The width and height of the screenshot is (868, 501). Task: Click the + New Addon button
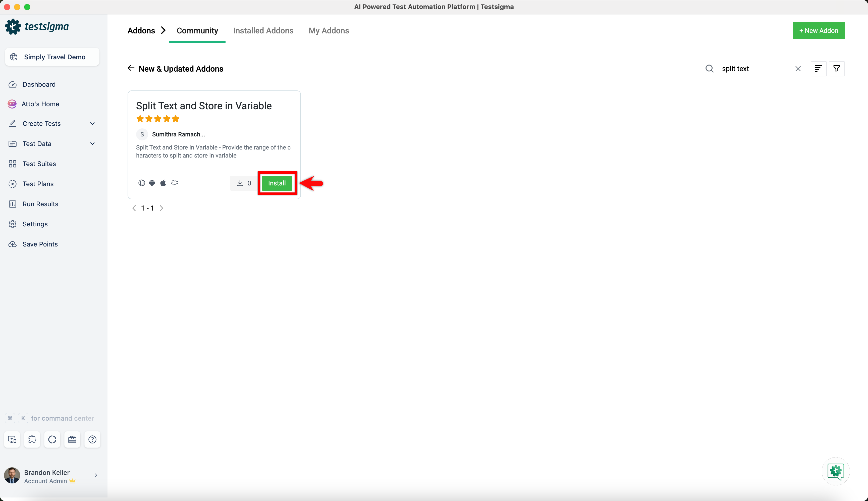pos(819,31)
